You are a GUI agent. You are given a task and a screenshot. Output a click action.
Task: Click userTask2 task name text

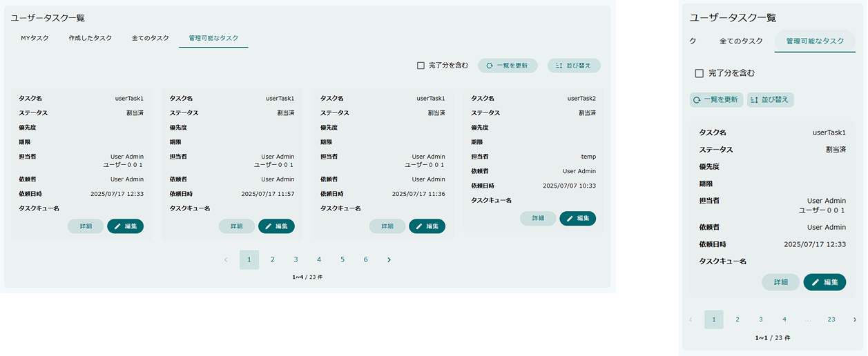click(581, 99)
